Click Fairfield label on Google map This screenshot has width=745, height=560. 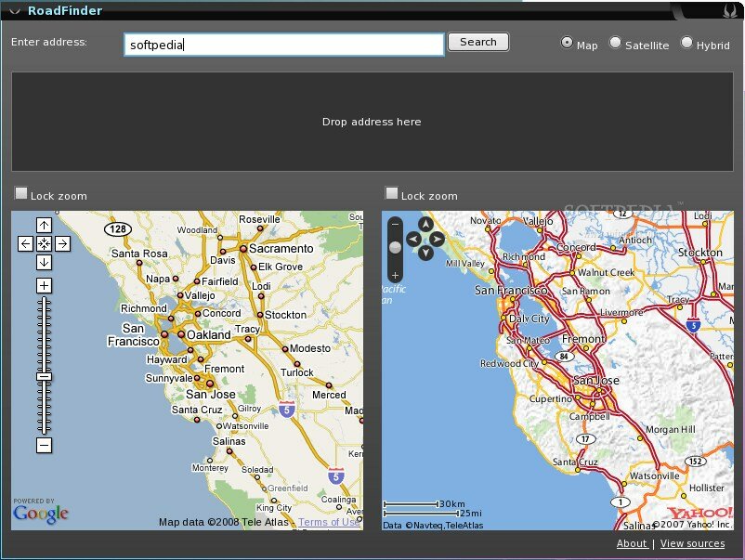point(220,281)
